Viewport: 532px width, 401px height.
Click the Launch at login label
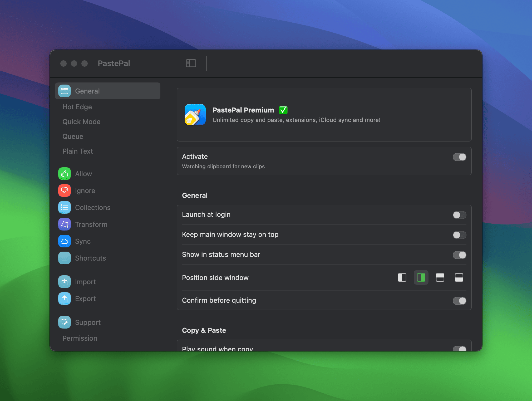click(x=206, y=214)
